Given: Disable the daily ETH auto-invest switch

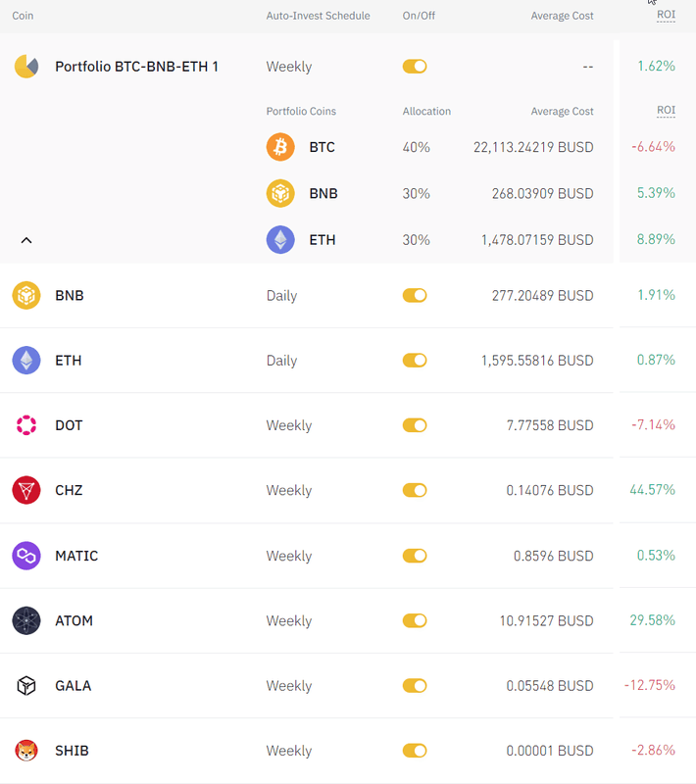Looking at the screenshot, I should (x=415, y=361).
